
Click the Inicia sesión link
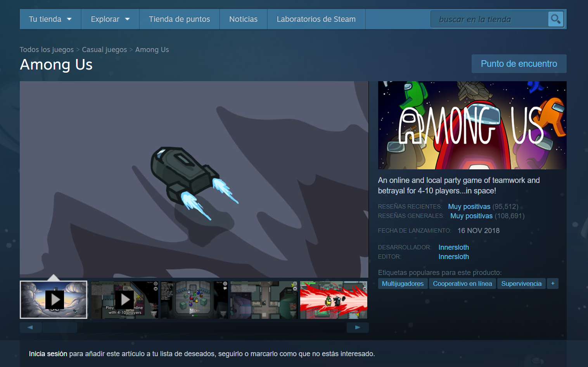pos(48,354)
